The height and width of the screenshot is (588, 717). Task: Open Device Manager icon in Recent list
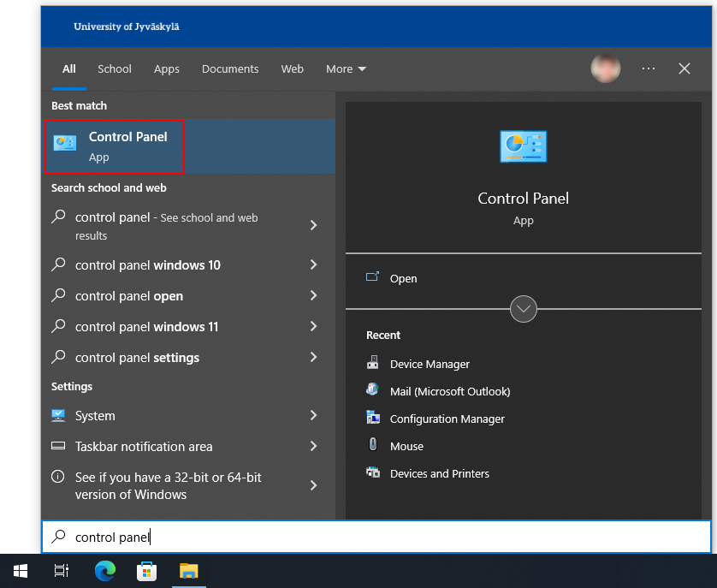click(x=373, y=362)
